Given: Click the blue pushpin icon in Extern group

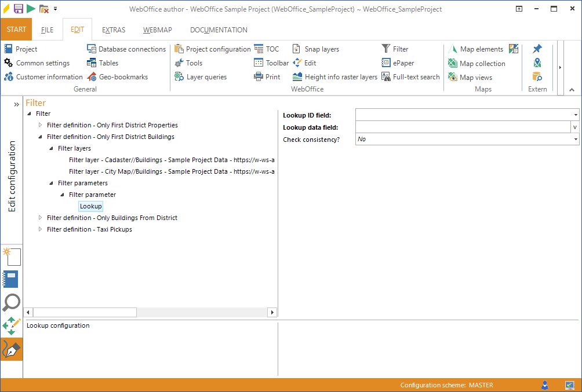Looking at the screenshot, I should (537, 49).
